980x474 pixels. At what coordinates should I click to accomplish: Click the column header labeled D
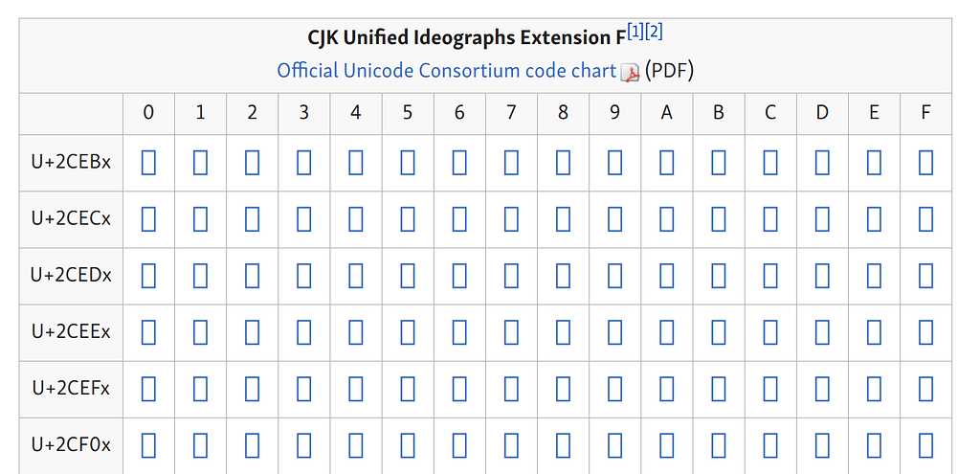pyautogui.click(x=822, y=113)
